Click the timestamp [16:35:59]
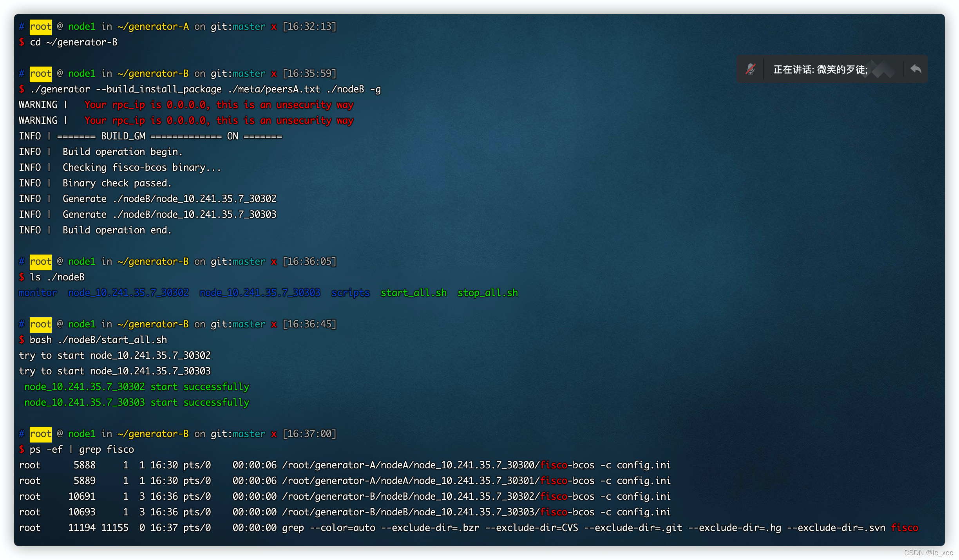Viewport: 959px width, 560px height. [309, 74]
